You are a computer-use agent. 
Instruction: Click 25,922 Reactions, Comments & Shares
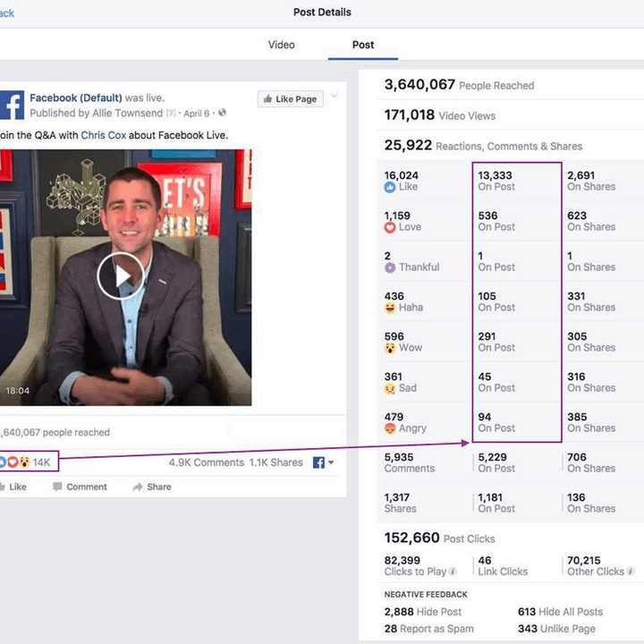483,146
